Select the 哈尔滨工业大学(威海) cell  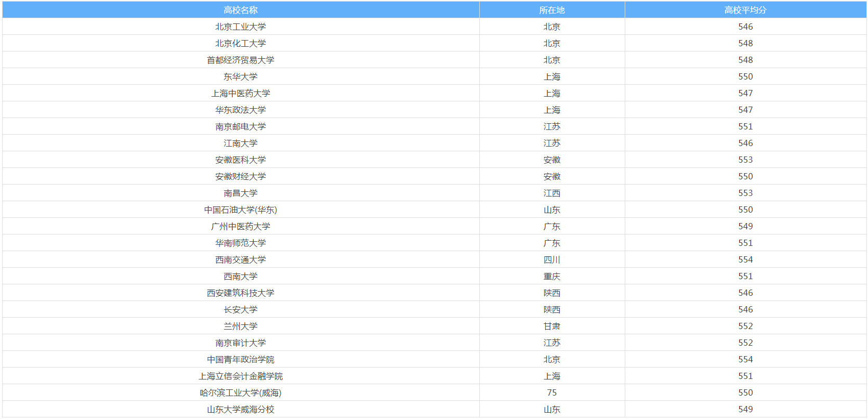pyautogui.click(x=241, y=392)
